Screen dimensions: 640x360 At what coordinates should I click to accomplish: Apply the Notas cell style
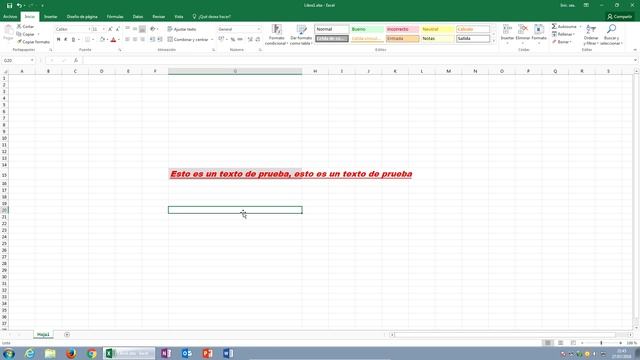tap(437, 39)
